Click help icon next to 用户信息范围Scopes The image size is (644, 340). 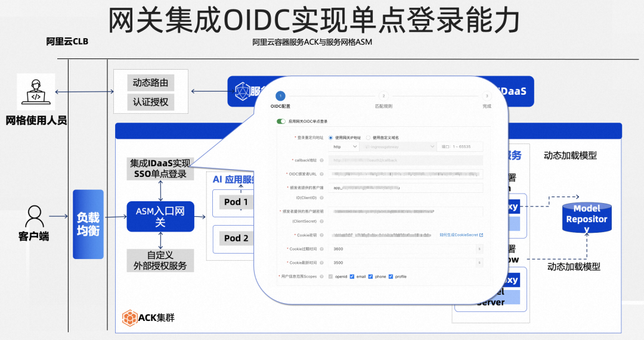pos(321,276)
